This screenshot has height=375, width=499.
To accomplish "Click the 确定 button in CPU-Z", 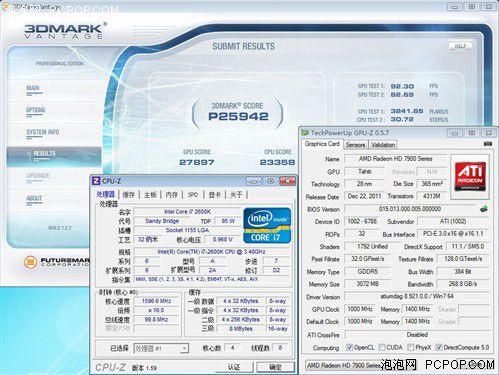I will point(275,367).
